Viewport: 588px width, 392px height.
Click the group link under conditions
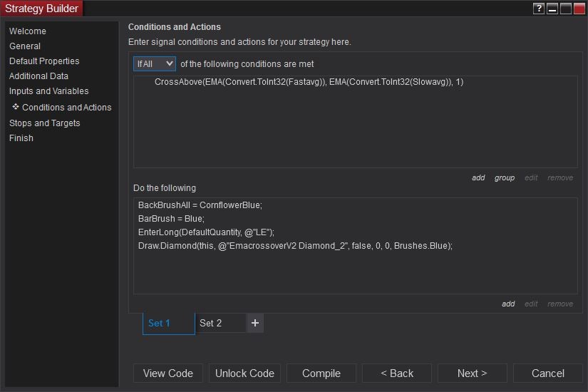tap(505, 177)
